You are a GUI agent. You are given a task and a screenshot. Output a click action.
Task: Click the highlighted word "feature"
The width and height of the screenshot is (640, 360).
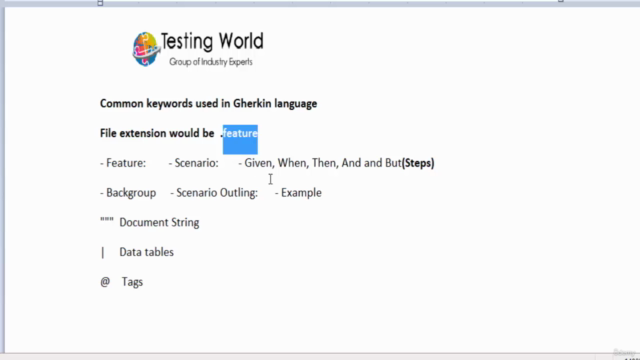[x=240, y=133]
